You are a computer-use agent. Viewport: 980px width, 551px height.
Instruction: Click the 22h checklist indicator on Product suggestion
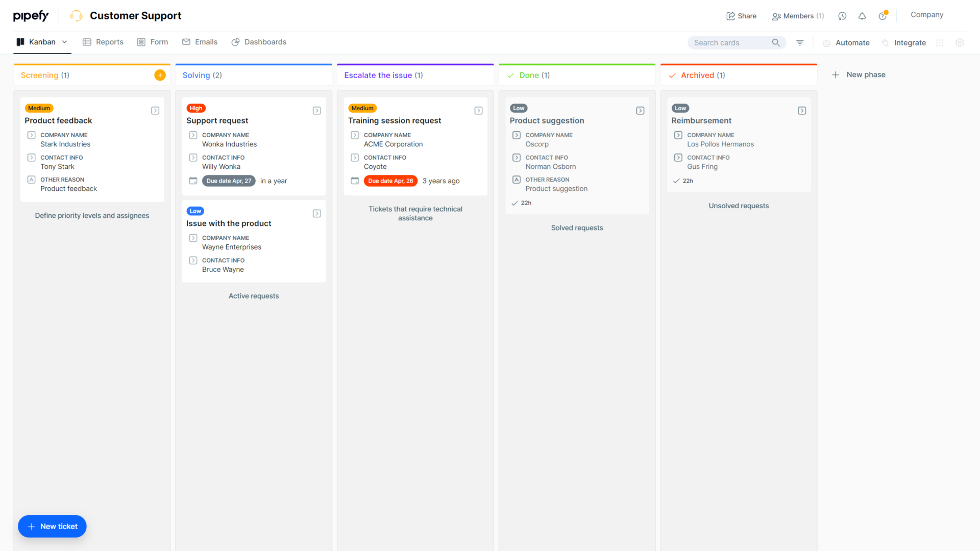point(521,203)
